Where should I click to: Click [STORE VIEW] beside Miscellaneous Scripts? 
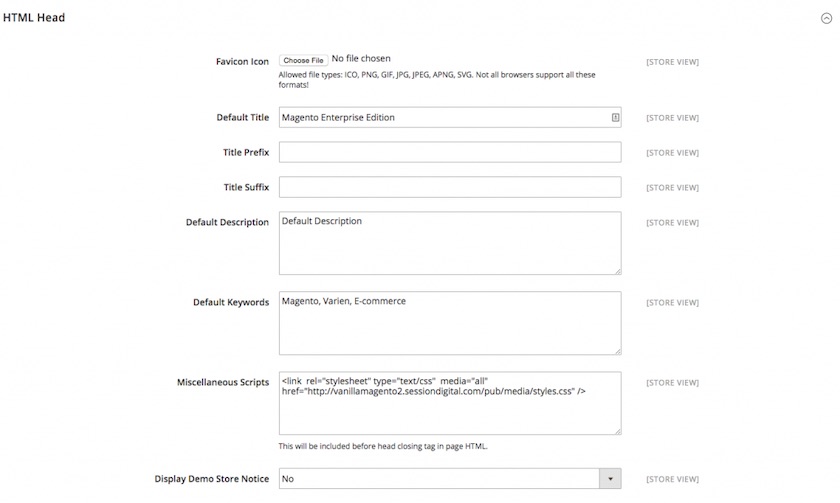[672, 382]
